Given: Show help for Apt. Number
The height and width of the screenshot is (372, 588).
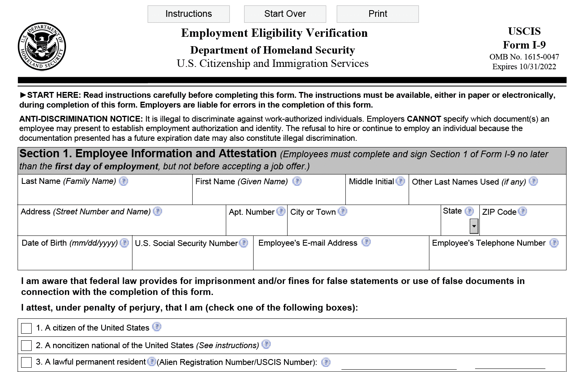Looking at the screenshot, I should tap(281, 212).
